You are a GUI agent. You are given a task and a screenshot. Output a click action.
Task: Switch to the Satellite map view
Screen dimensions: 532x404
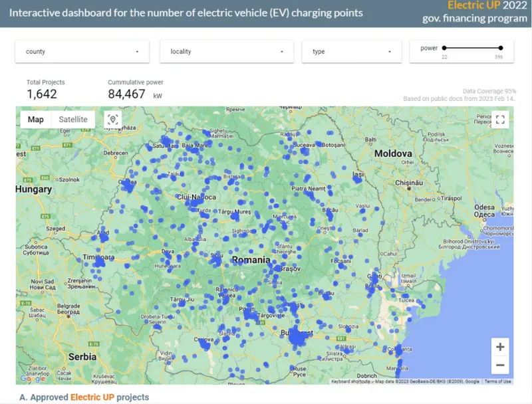pyautogui.click(x=73, y=120)
